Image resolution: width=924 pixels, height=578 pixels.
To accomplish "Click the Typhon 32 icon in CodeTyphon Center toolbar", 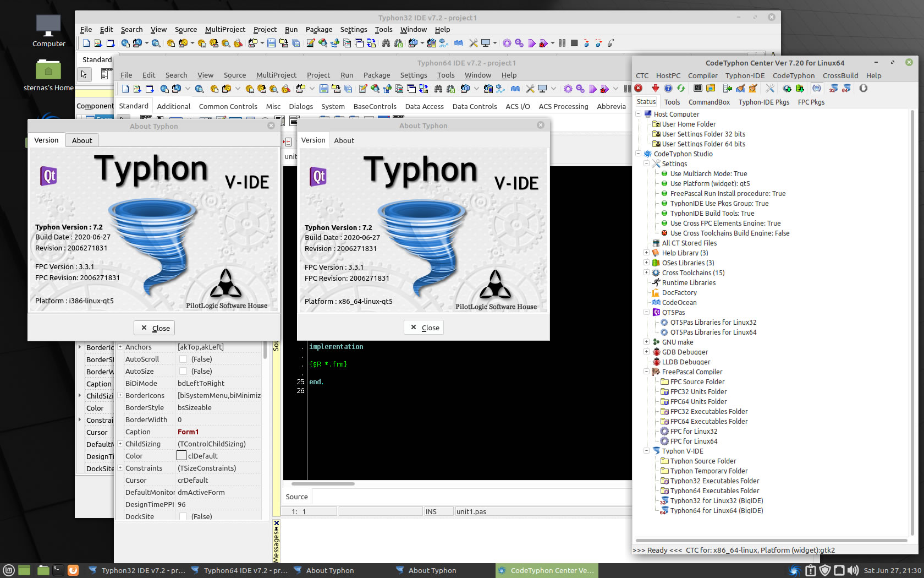I will pos(834,88).
